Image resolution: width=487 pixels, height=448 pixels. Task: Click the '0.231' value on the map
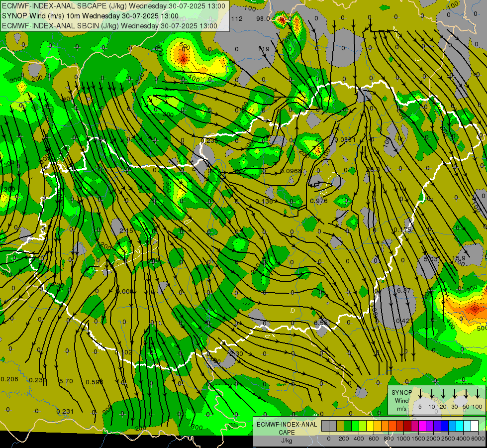[x=65, y=412]
